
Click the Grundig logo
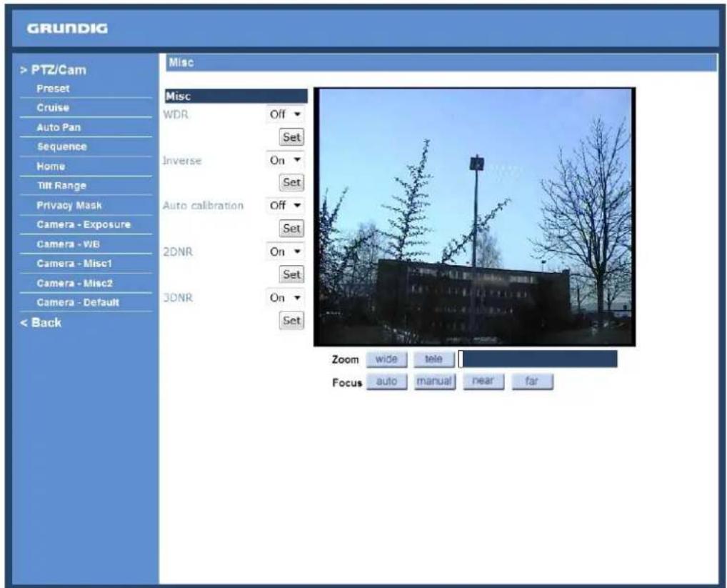67,29
